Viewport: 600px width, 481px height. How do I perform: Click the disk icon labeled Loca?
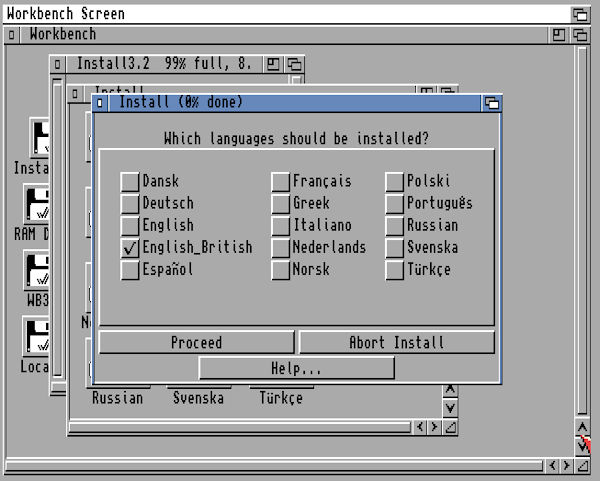pos(37,338)
